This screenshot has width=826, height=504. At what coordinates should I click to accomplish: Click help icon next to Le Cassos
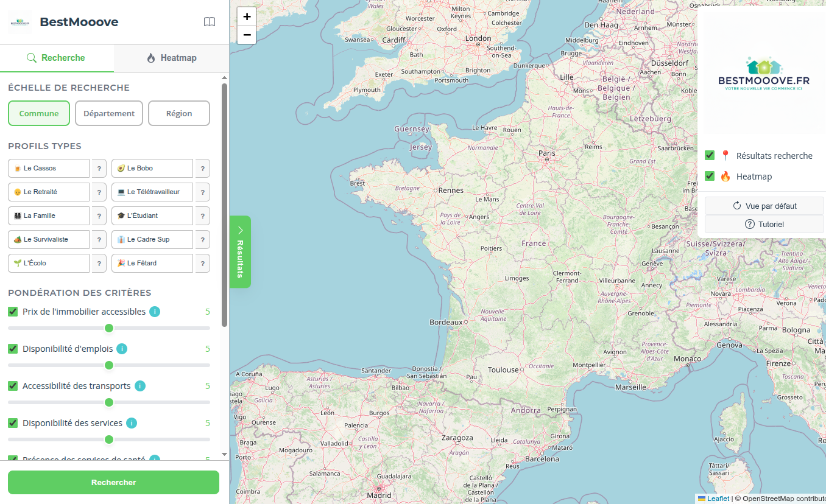coord(99,169)
